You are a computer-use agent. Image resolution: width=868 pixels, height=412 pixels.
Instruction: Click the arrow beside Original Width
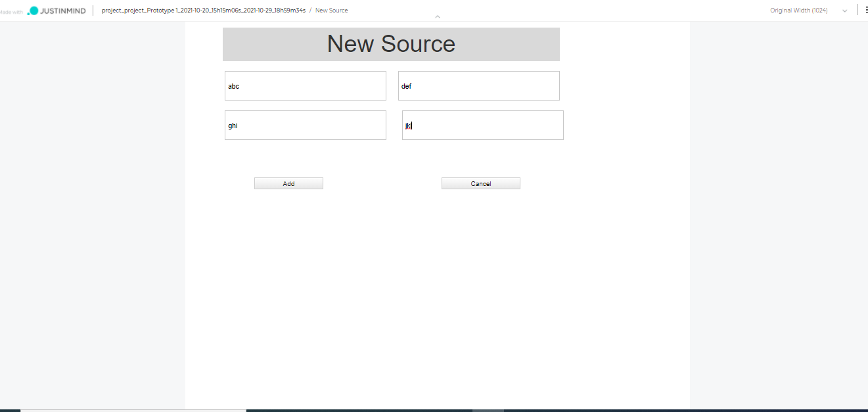(844, 11)
